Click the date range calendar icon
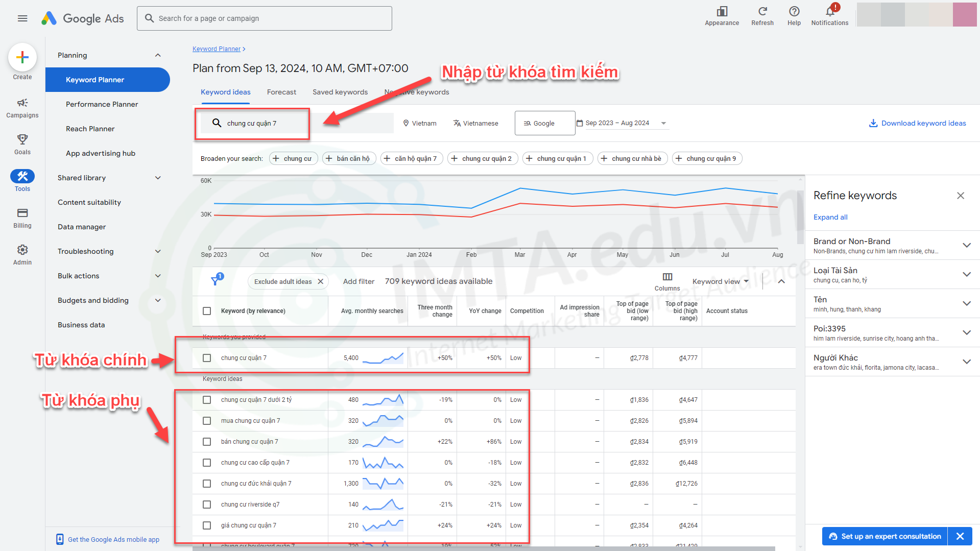 580,123
